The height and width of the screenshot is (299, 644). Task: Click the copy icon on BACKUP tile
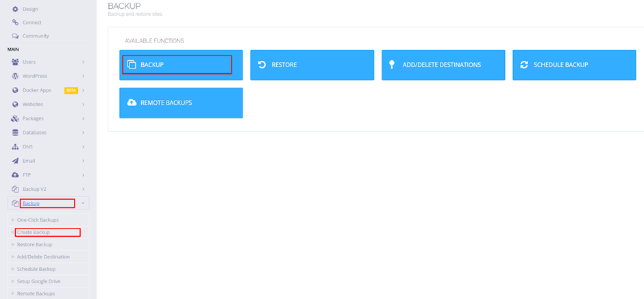132,65
